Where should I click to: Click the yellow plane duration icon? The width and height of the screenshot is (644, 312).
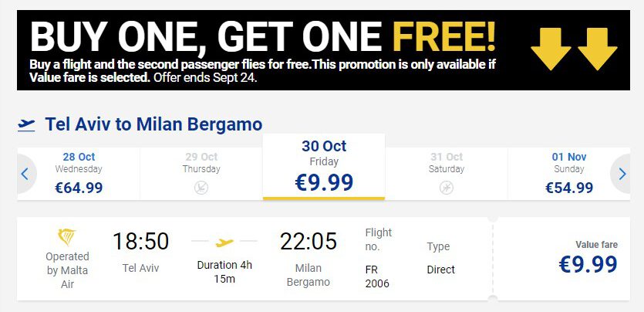pyautogui.click(x=224, y=243)
